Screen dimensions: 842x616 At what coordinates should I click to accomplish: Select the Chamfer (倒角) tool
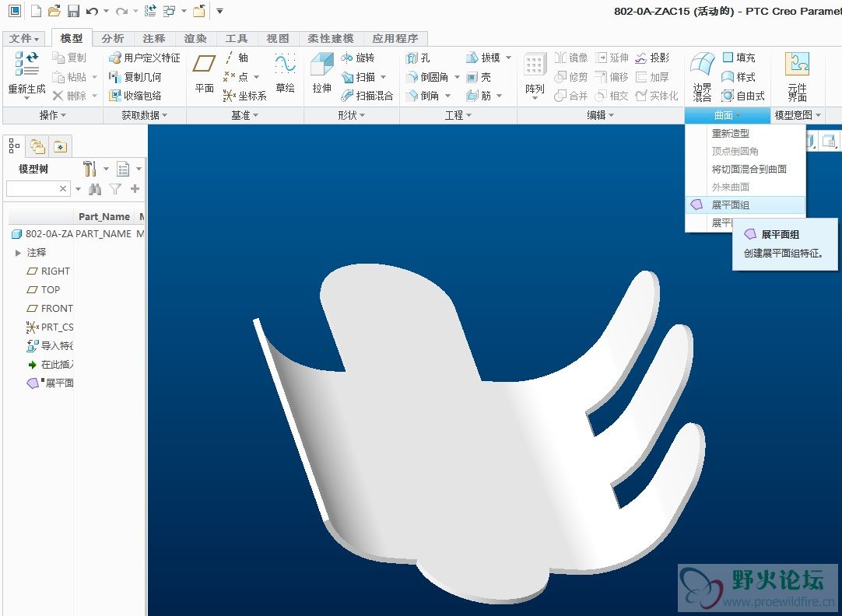tap(423, 96)
